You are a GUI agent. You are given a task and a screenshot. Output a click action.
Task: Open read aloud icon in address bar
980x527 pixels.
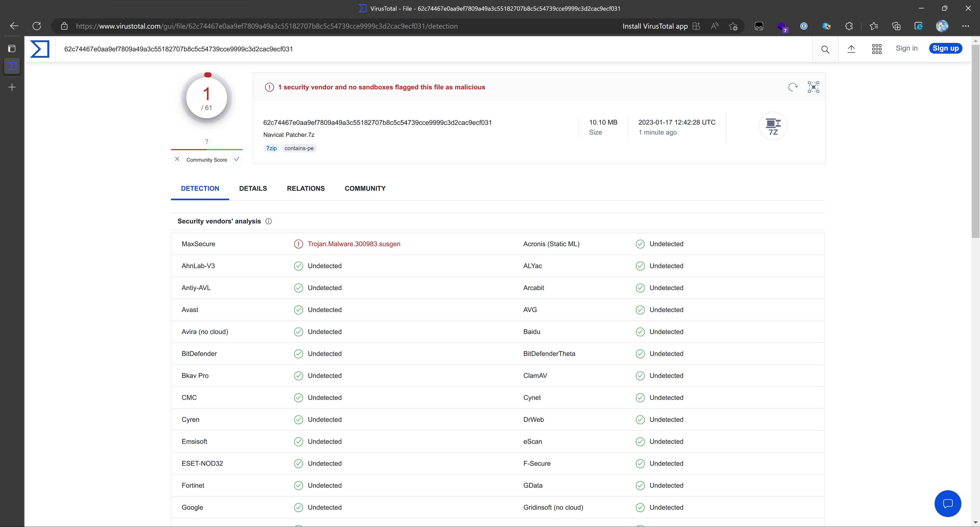(x=715, y=26)
